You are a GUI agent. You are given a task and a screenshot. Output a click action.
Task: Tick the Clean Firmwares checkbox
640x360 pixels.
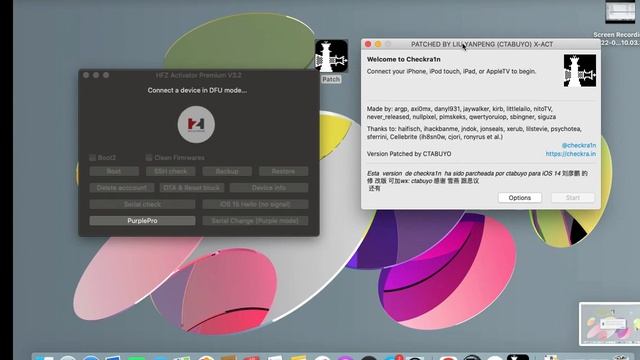[149, 158]
